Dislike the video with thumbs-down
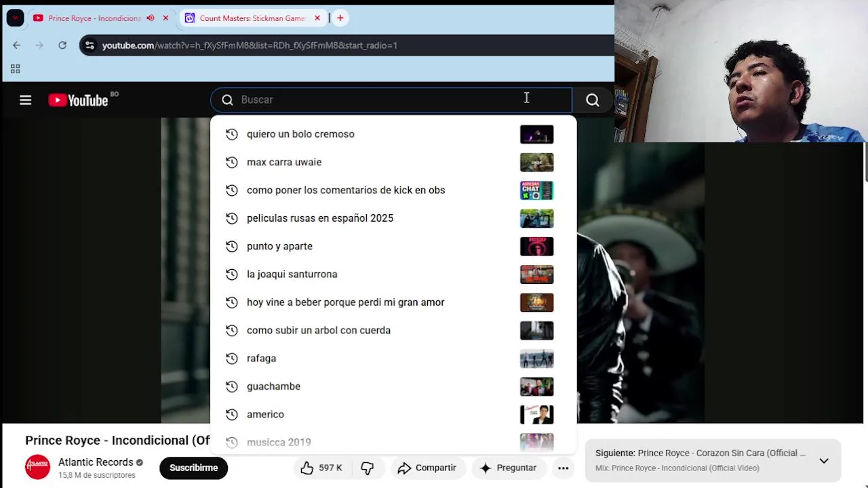The width and height of the screenshot is (868, 488). point(368,468)
